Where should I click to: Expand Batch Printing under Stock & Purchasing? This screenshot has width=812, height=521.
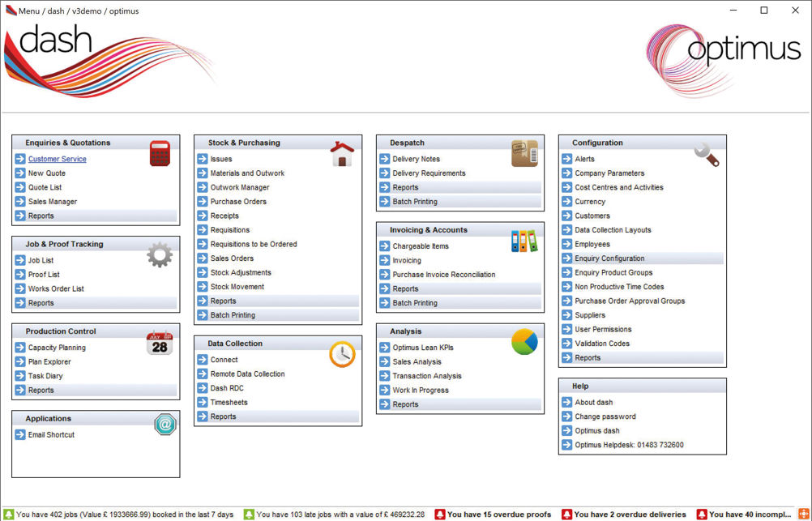coord(278,315)
